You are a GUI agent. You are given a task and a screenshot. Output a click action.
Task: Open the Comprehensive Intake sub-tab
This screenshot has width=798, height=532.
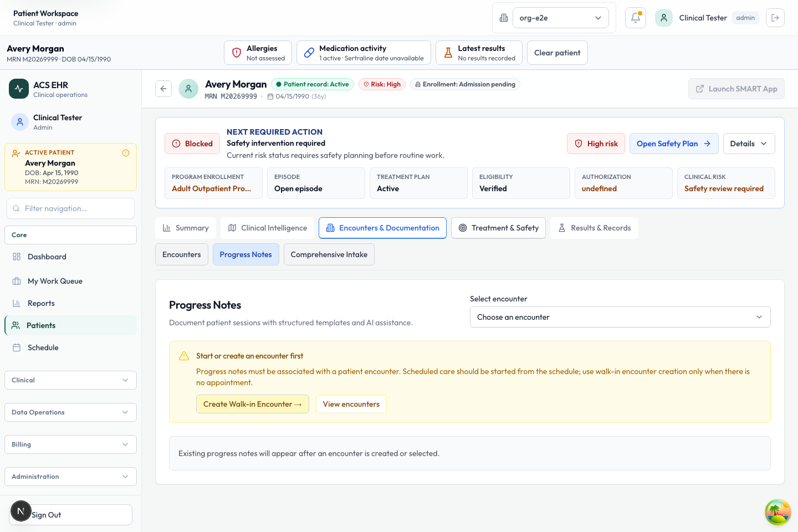[329, 254]
